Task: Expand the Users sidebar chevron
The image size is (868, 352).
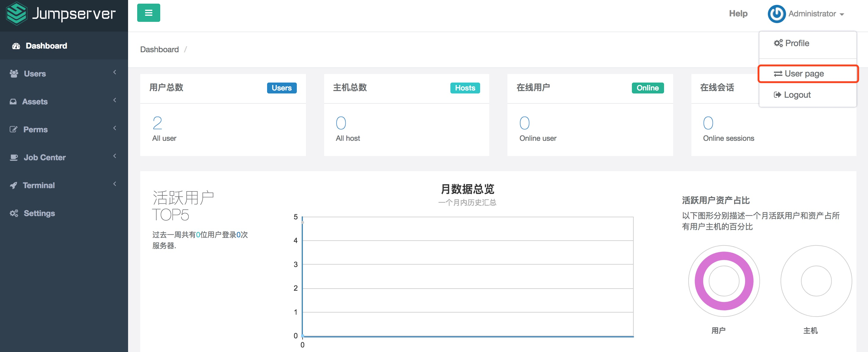Action: coord(114,72)
